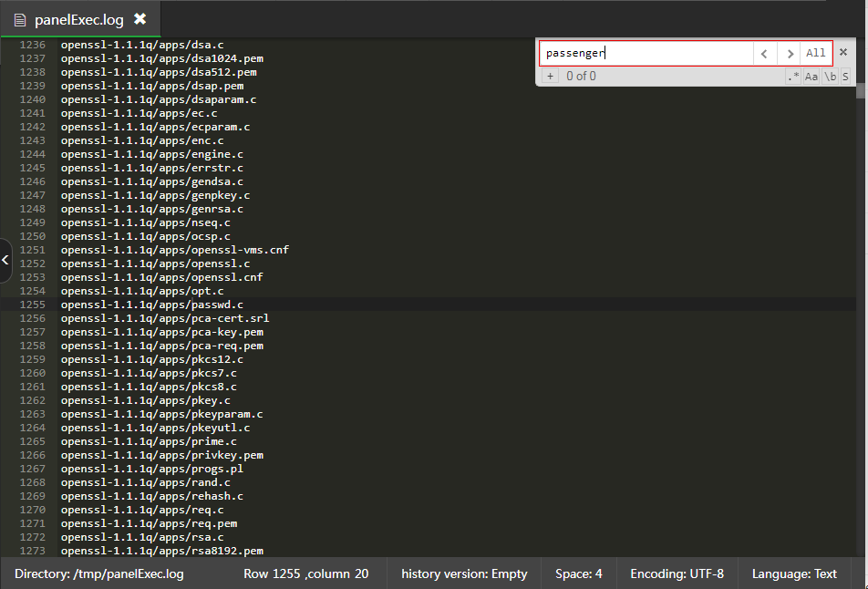
Task: Toggle whole word search (\b)
Action: point(830,77)
